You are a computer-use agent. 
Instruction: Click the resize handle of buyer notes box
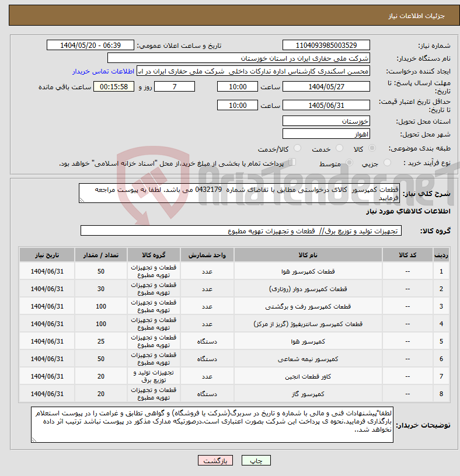[x=33, y=440]
